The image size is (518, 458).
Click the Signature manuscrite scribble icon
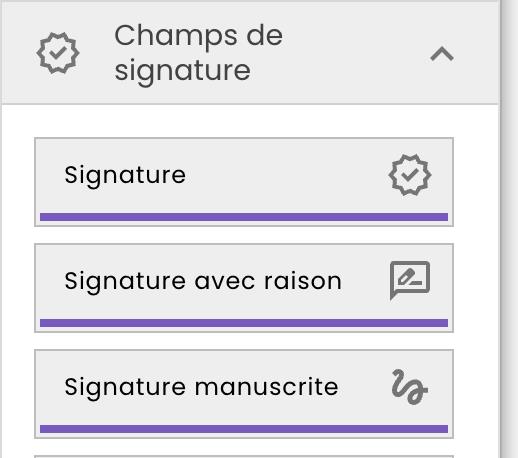410,387
